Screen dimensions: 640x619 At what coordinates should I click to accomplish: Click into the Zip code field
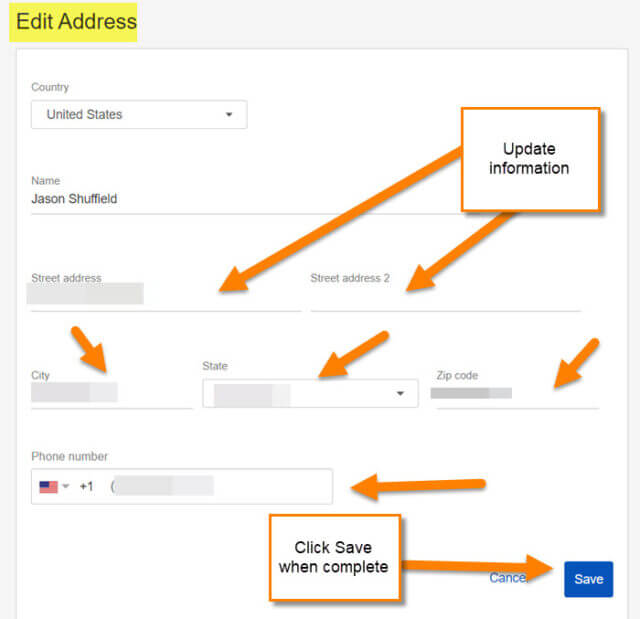(x=515, y=393)
